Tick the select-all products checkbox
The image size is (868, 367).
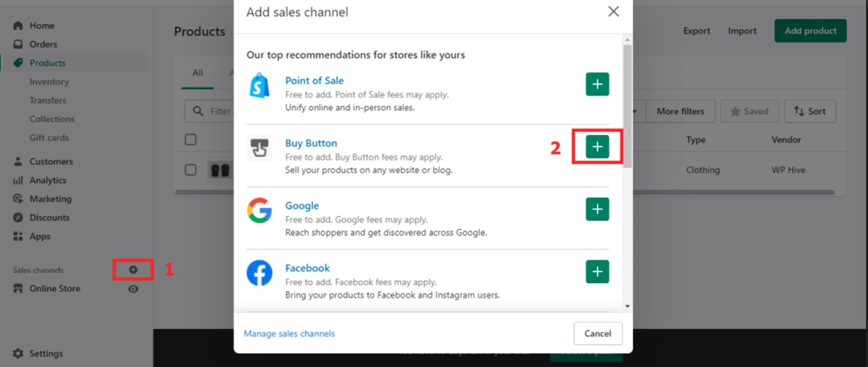point(191,139)
